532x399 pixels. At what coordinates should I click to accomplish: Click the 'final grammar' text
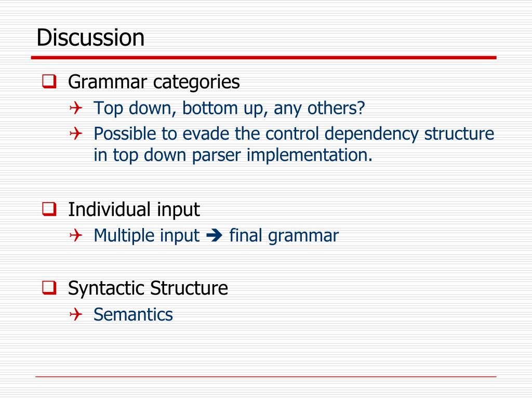click(x=284, y=235)
